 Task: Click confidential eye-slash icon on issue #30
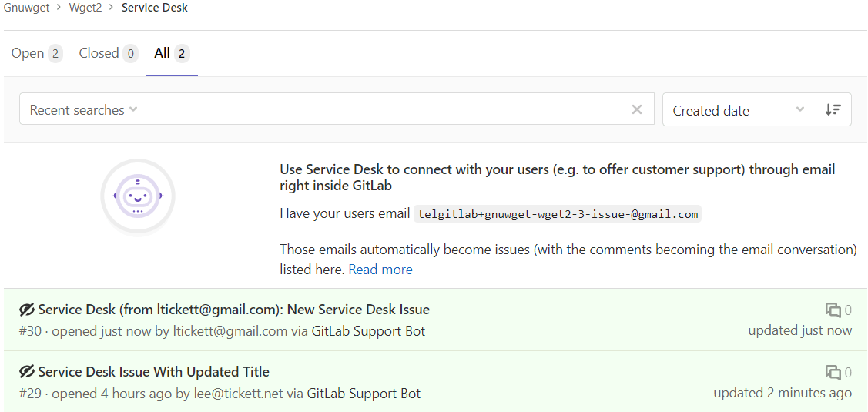pos(27,310)
